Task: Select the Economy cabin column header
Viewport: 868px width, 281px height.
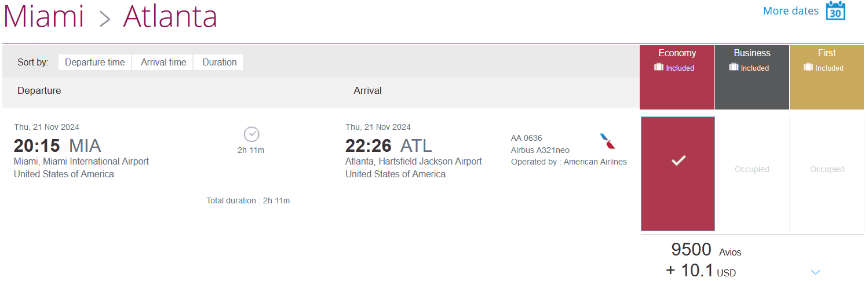Action: pos(677,53)
